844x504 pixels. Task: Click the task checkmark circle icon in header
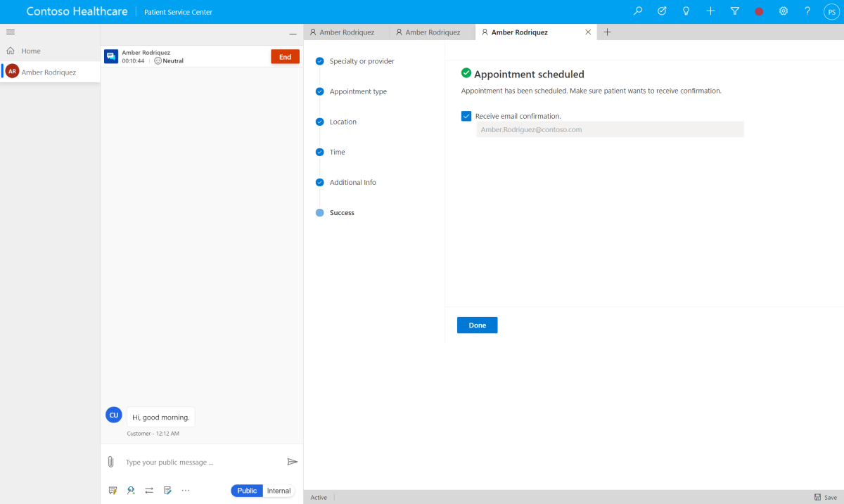662,11
